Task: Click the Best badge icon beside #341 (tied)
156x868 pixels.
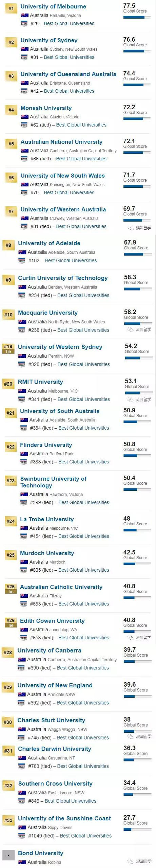Action: tap(22, 399)
